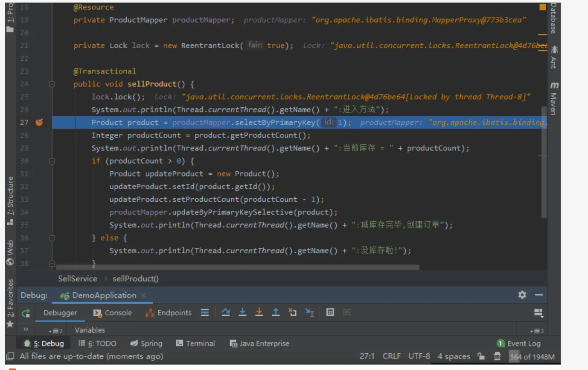Open the Favorites star sidebar icon
Viewport: 588px width, 370px height.
coord(10,324)
